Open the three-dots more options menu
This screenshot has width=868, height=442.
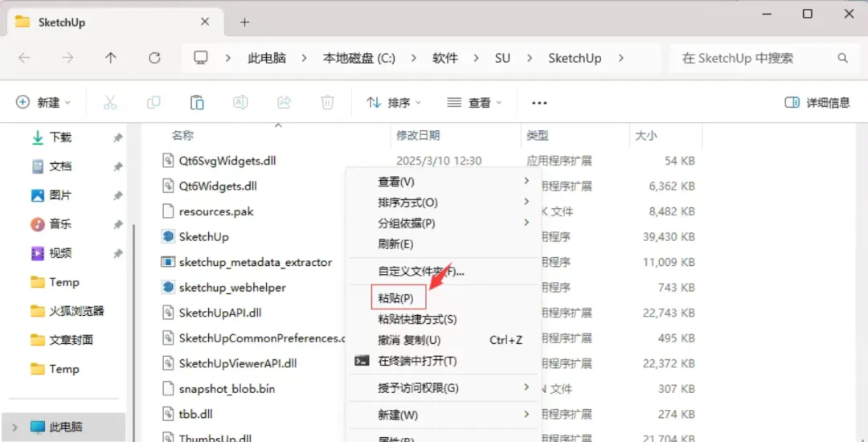(x=539, y=103)
